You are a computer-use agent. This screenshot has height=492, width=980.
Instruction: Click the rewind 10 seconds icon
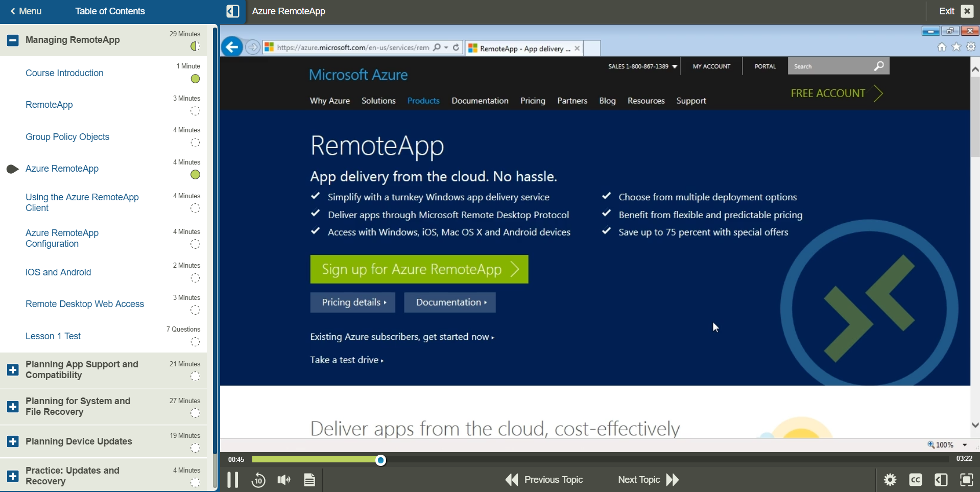(x=258, y=480)
